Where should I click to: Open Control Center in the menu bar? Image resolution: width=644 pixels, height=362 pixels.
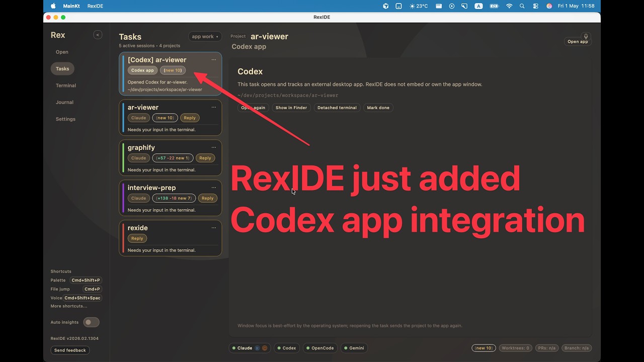(535, 6)
